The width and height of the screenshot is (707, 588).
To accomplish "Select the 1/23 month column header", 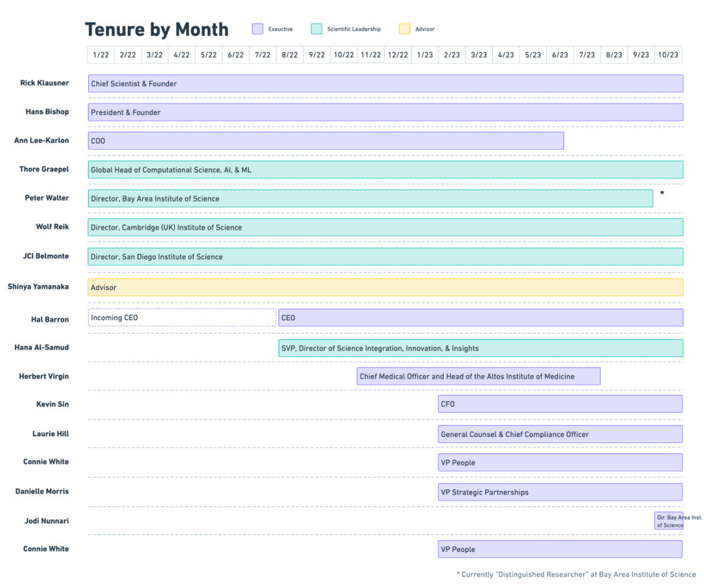I will [x=423, y=54].
